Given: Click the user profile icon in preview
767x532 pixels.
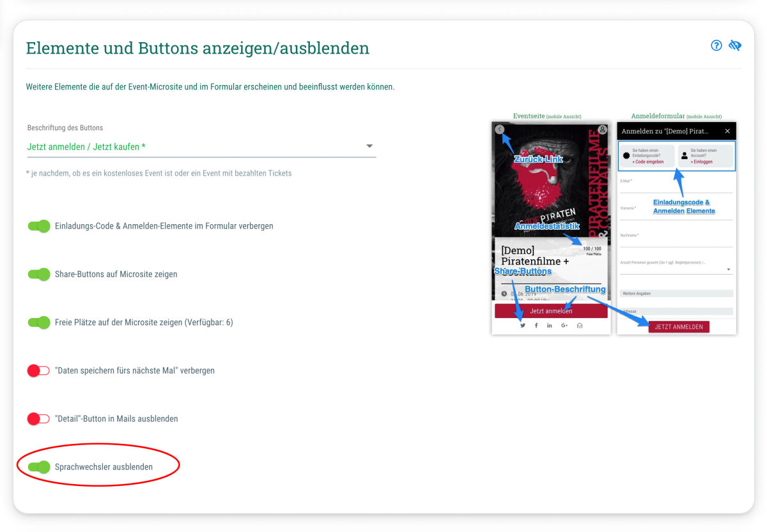Looking at the screenshot, I should (602, 130).
